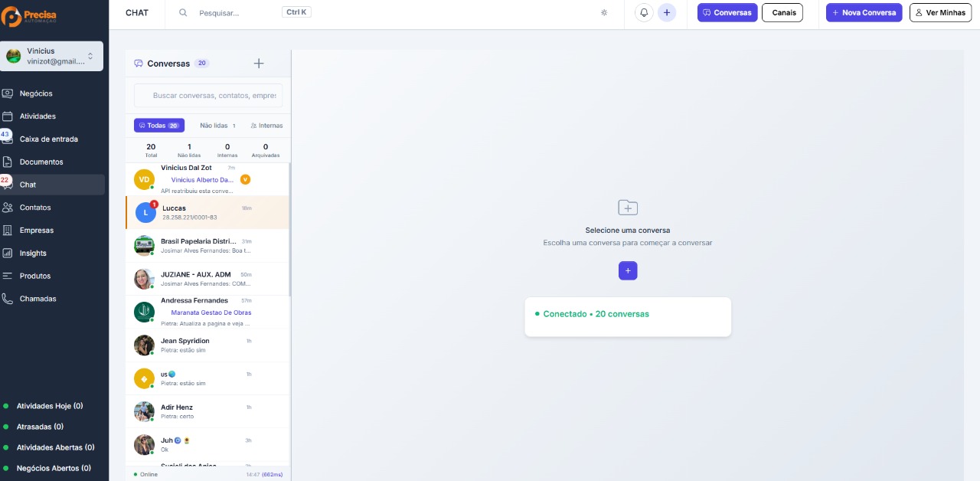Image resolution: width=980 pixels, height=481 pixels.
Task: Open Documentos in the sidebar
Action: tap(41, 162)
